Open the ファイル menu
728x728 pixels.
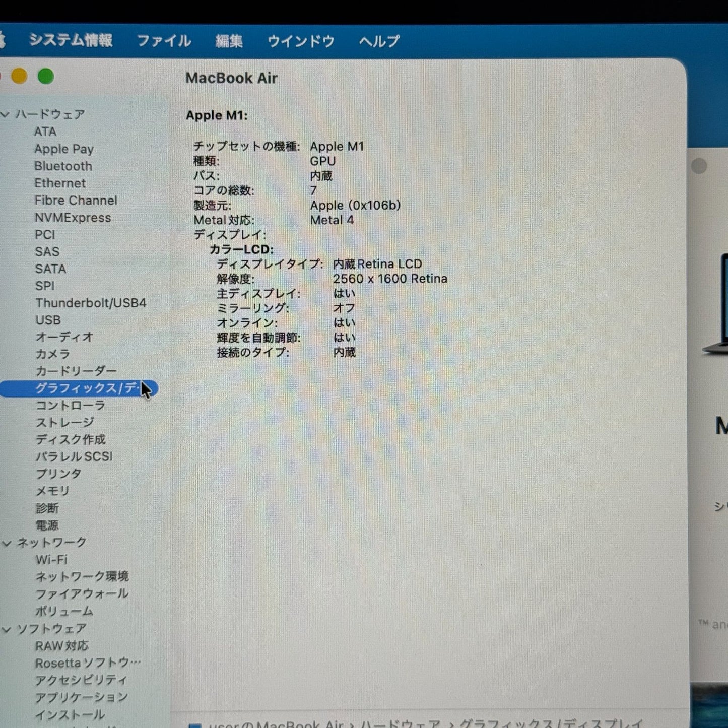pos(164,41)
